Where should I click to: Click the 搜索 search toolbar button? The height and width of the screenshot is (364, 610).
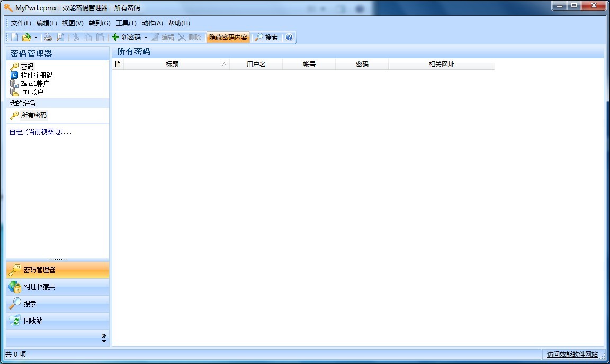point(266,38)
